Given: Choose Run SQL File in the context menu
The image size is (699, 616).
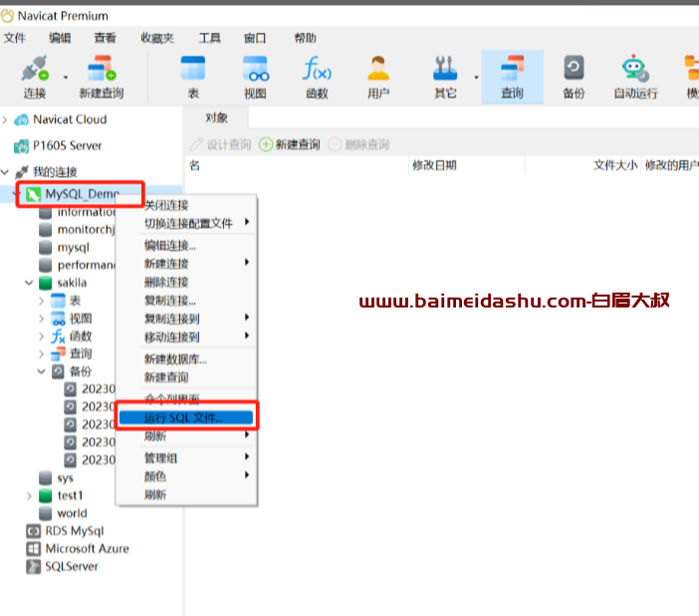Looking at the screenshot, I should pos(186,417).
